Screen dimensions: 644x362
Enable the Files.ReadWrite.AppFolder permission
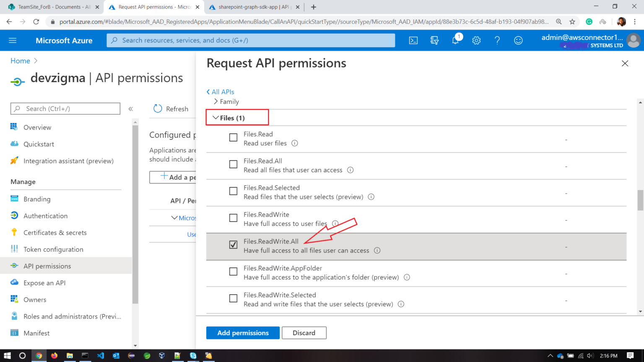[233, 271]
